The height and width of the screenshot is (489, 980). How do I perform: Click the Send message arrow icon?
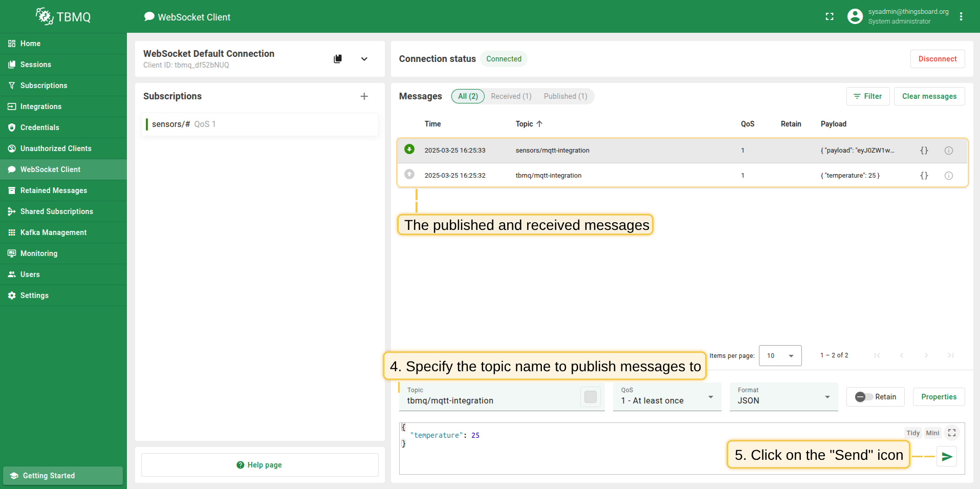tap(947, 456)
